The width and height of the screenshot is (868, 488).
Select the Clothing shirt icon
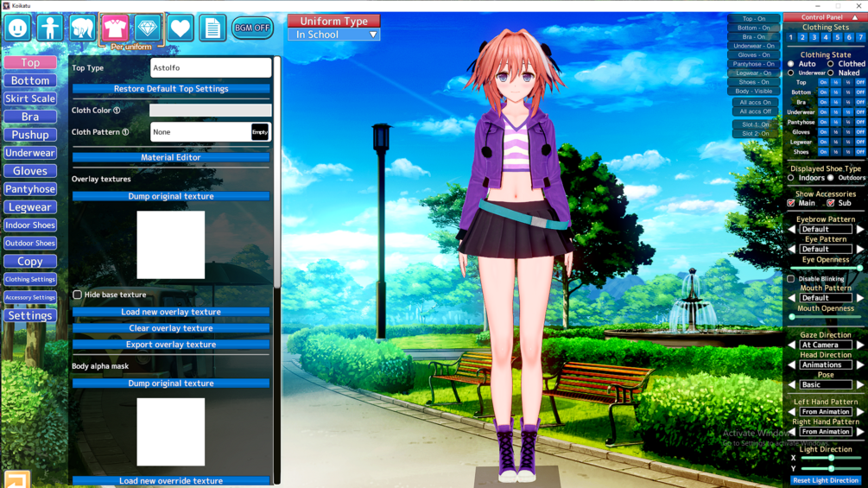(x=115, y=28)
